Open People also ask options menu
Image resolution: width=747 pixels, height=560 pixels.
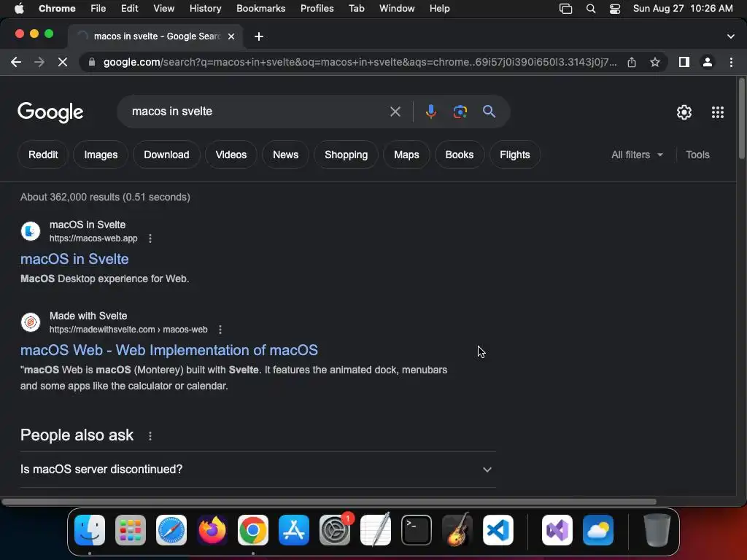150,436
